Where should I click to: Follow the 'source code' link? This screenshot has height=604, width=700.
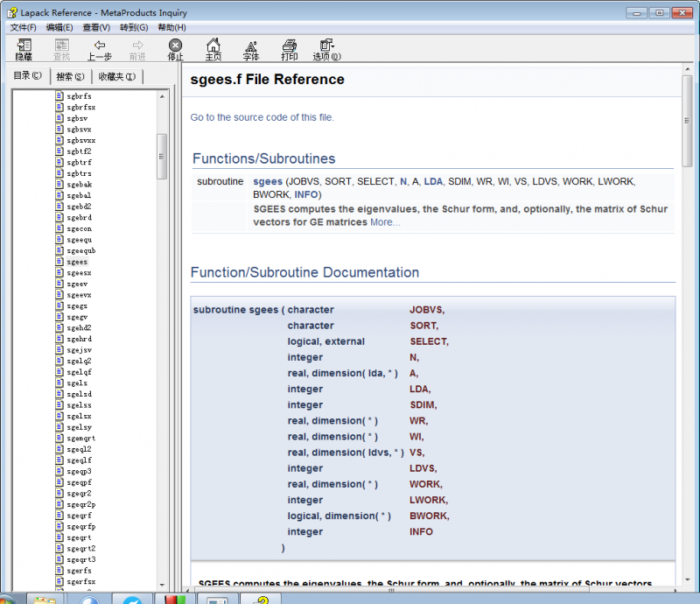tap(250, 117)
